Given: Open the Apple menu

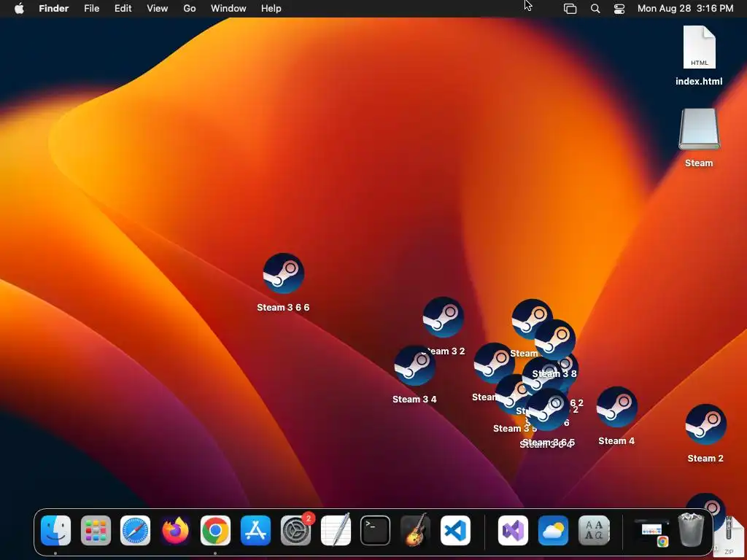Looking at the screenshot, I should coord(19,9).
